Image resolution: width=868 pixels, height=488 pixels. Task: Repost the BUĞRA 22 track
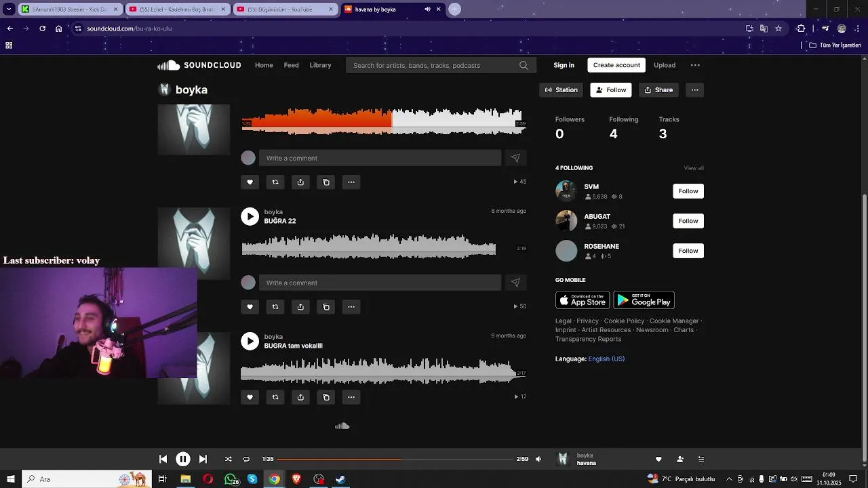point(275,307)
